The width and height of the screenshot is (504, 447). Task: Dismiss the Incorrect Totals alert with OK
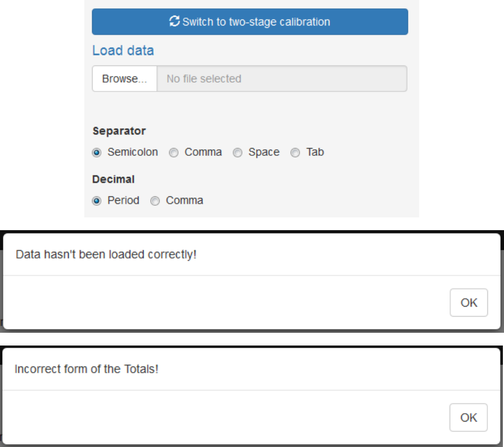point(469,417)
